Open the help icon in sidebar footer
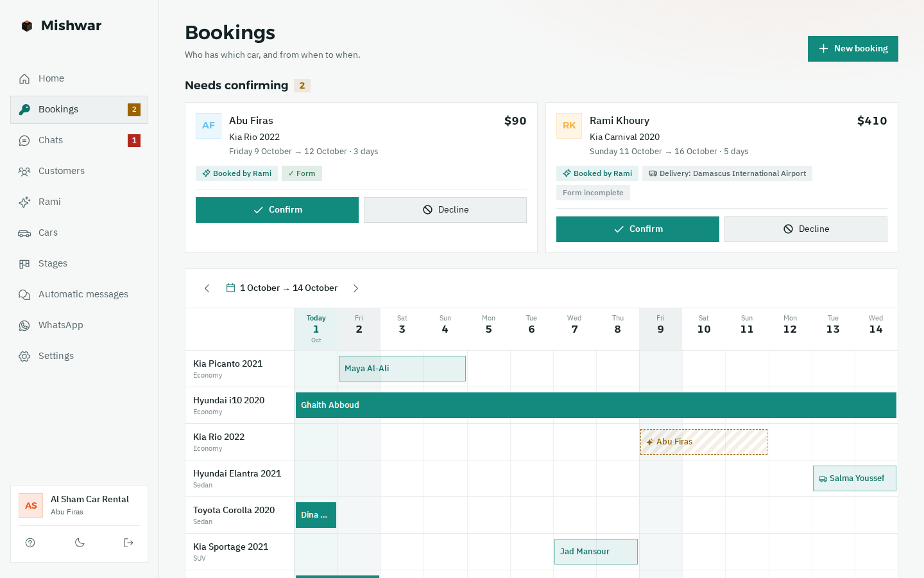924x578 pixels. [30, 543]
